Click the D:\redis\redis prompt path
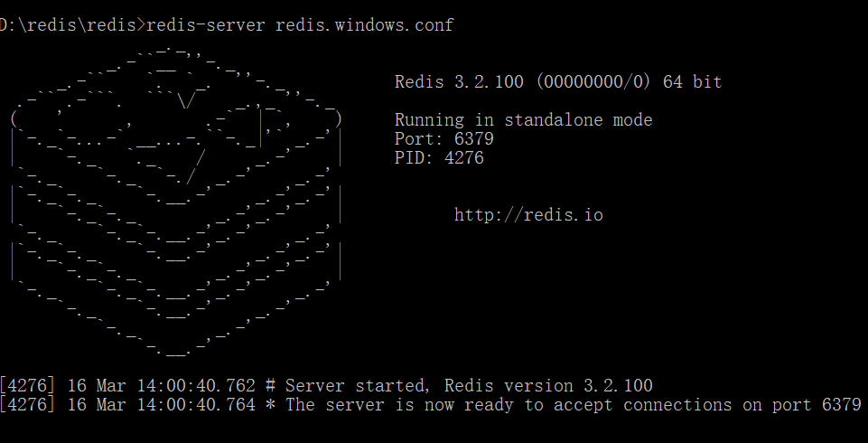This screenshot has height=443, width=868. [x=70, y=25]
